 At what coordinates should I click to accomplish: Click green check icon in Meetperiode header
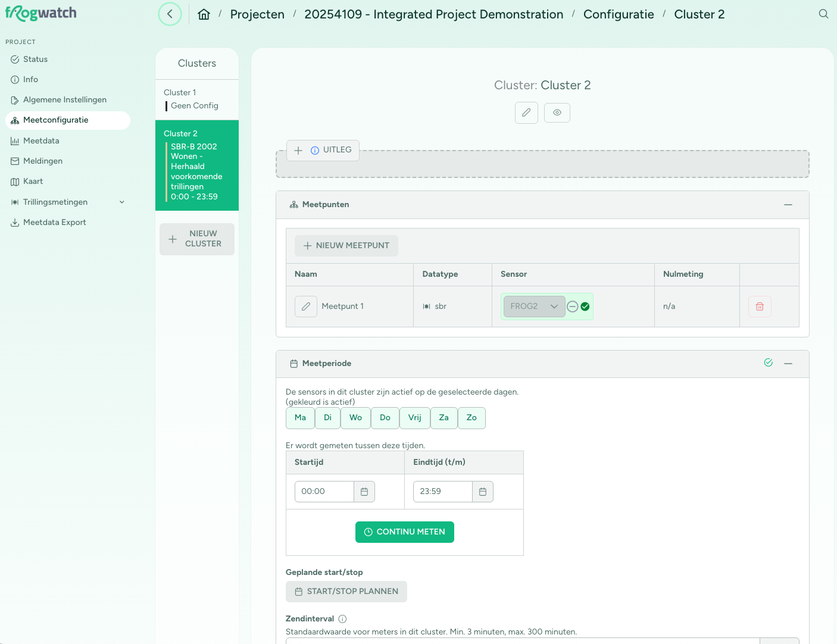[x=769, y=362]
